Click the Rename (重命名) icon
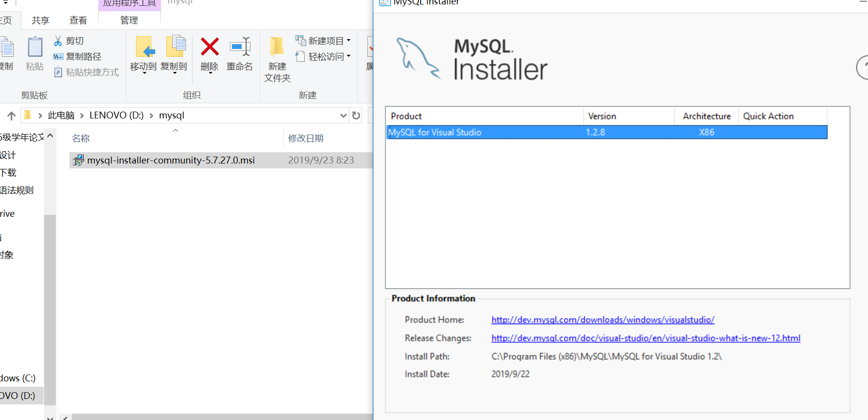Viewport: 868px width, 420px height. tap(240, 47)
